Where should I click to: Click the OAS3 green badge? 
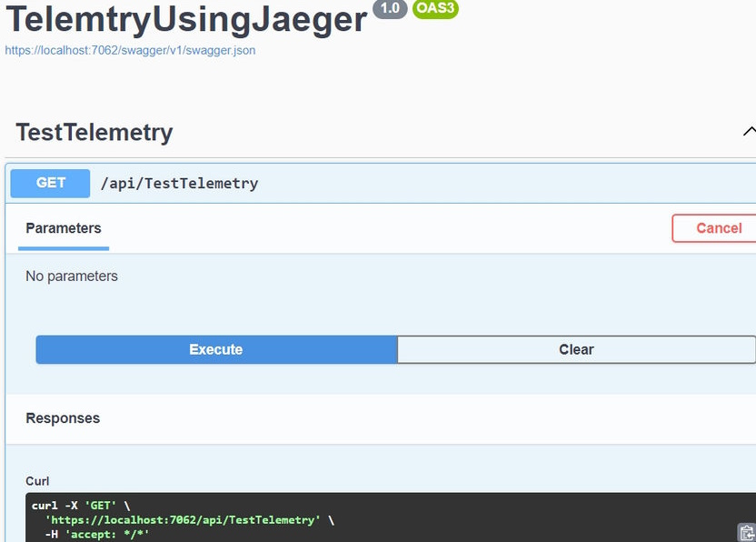tap(435, 8)
